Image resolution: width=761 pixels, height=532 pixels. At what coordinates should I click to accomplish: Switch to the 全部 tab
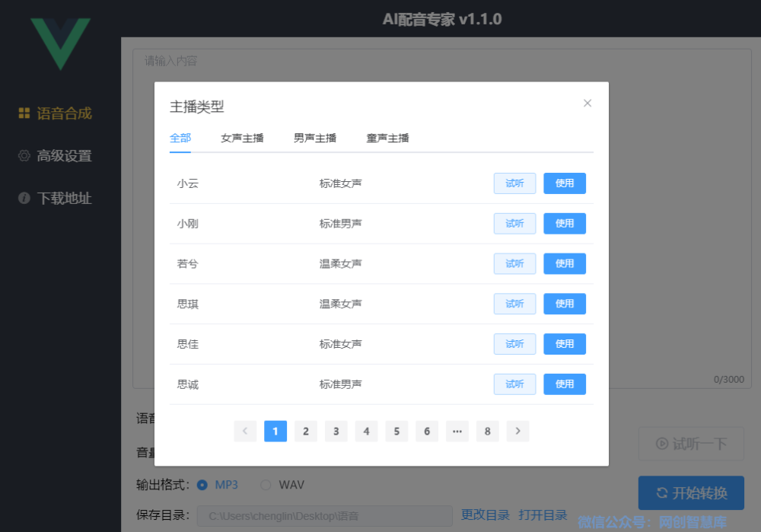[x=180, y=138]
